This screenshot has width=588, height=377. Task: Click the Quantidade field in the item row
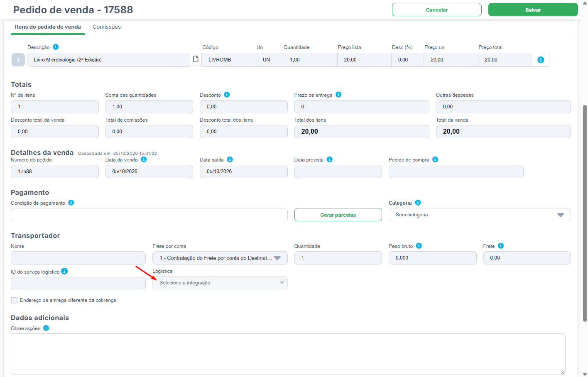pyautogui.click(x=310, y=60)
